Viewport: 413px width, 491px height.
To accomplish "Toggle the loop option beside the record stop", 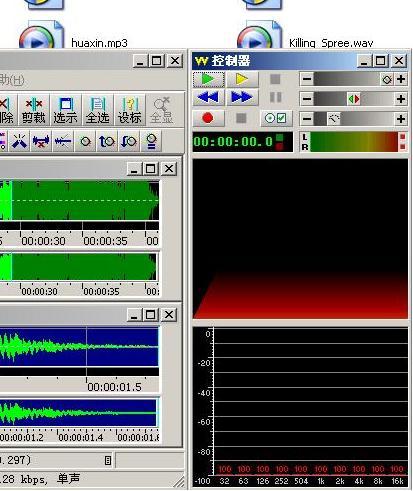I will point(276,118).
